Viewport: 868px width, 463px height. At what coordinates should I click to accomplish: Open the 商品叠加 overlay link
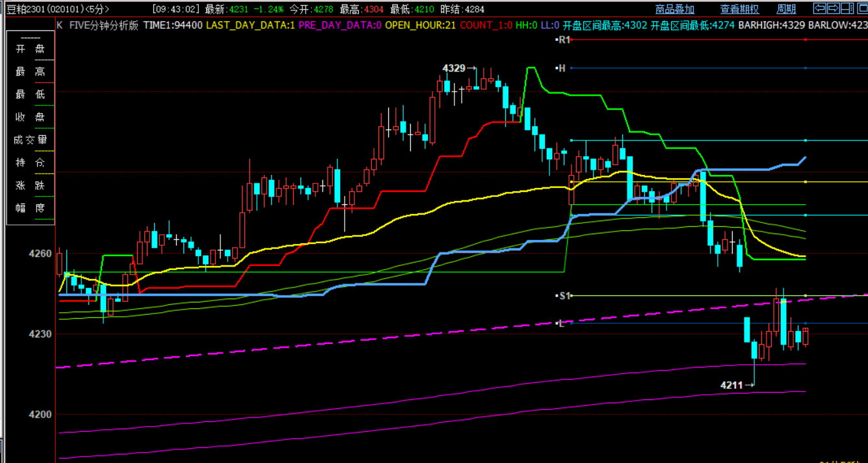(674, 9)
